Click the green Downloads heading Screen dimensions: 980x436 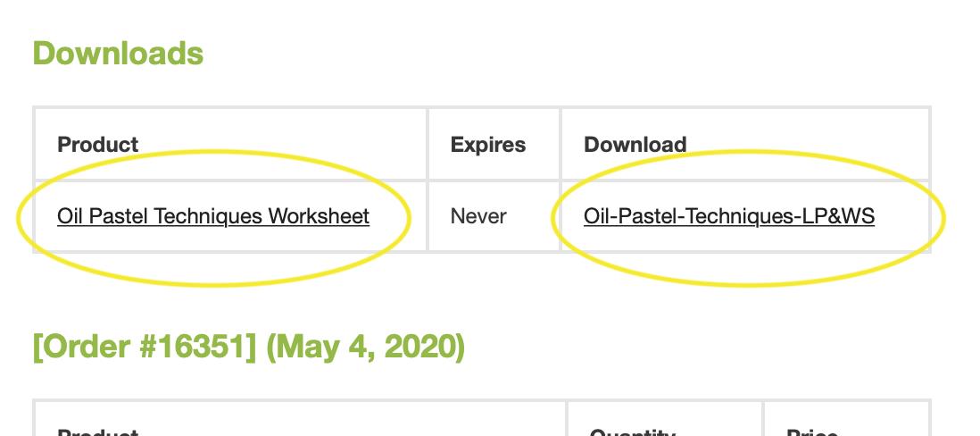[x=118, y=54]
